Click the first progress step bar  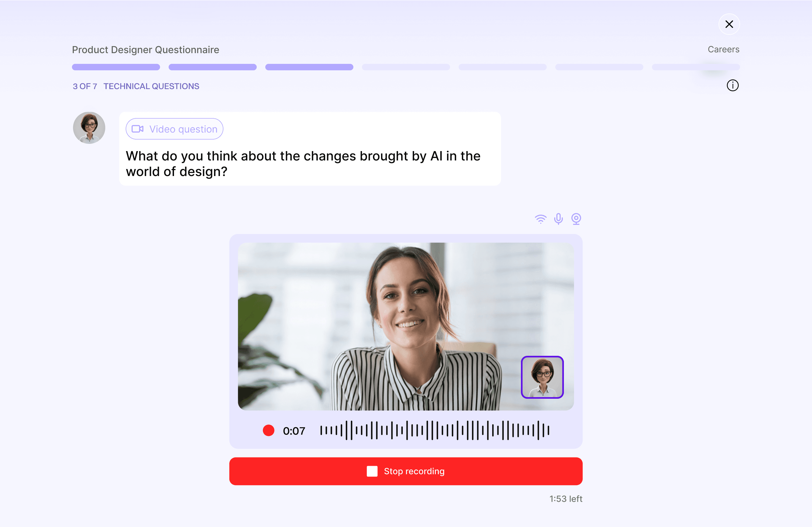(x=116, y=67)
